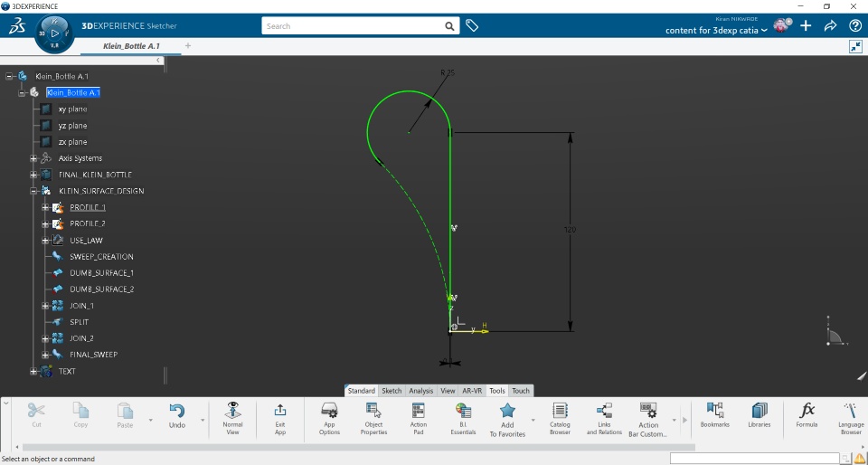Screen dimensions: 868x465
Task: Add a new tab with plus
Action: coord(188,46)
